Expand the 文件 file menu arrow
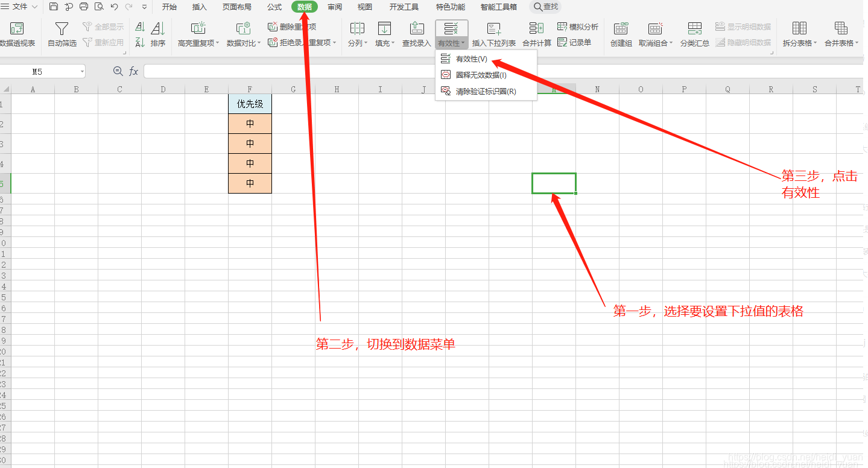Image resolution: width=868 pixels, height=468 pixels. (x=34, y=7)
